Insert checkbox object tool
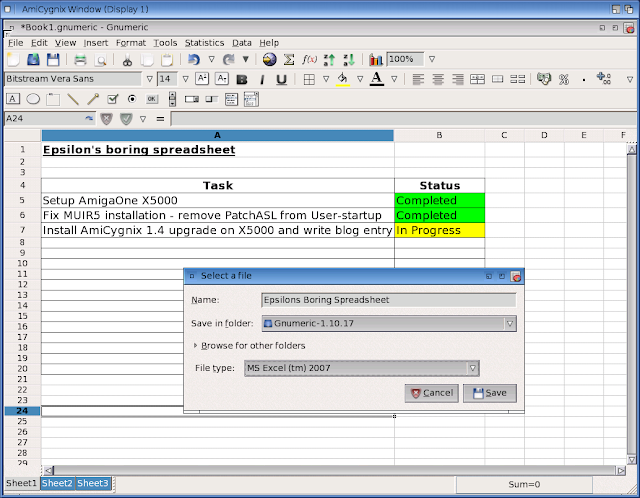 click(x=112, y=99)
